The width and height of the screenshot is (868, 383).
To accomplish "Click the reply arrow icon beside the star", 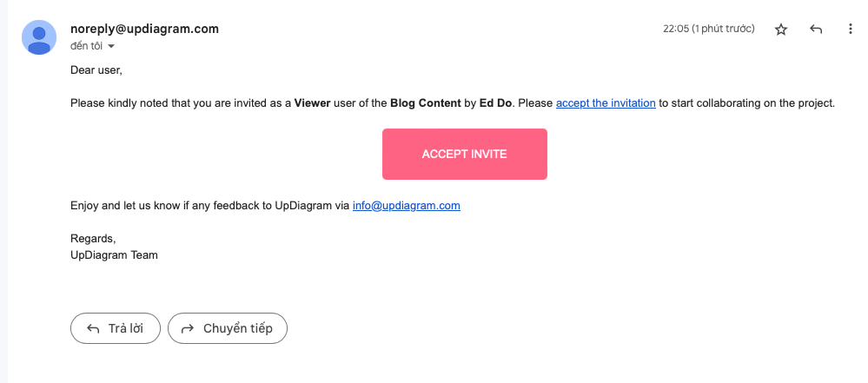I will 815,30.
